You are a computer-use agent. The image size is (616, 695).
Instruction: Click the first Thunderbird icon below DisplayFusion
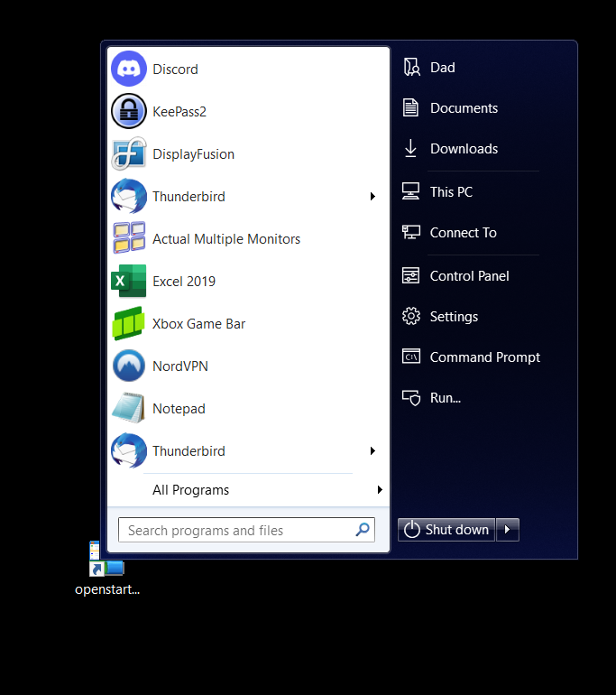(x=128, y=196)
